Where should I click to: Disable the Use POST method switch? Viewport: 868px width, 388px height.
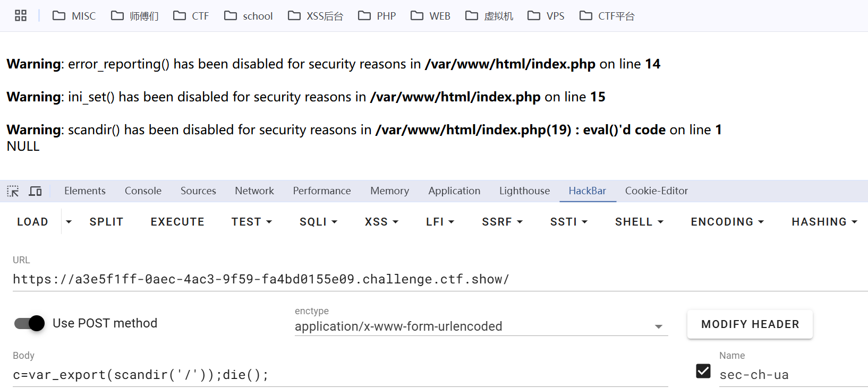tap(30, 323)
